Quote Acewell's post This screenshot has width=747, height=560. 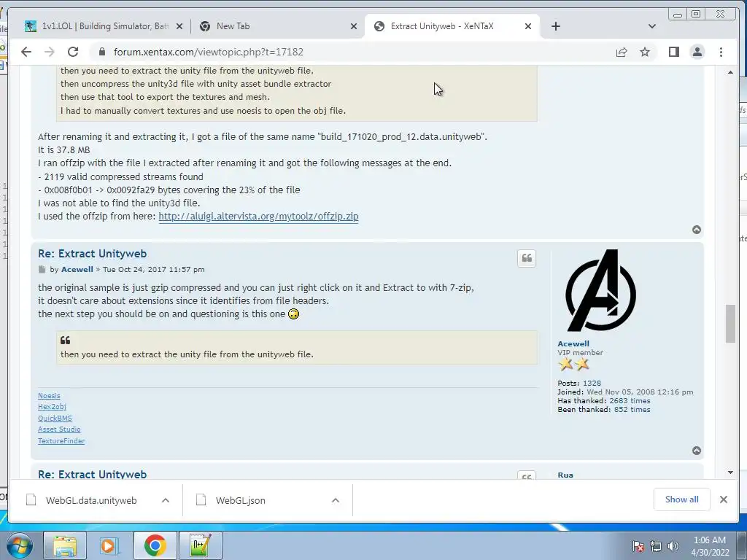pos(527,259)
